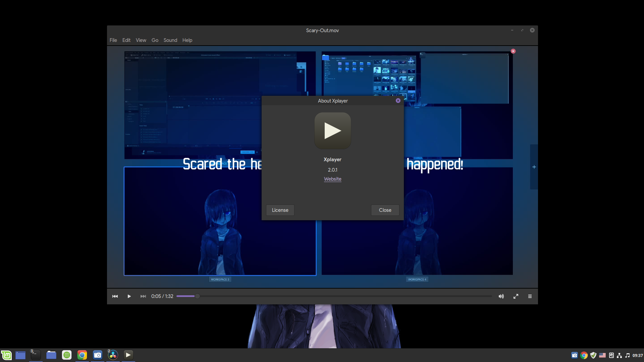Screen dimensions: 644x362
Task: Close the Xplayer main window
Action: coord(532,30)
